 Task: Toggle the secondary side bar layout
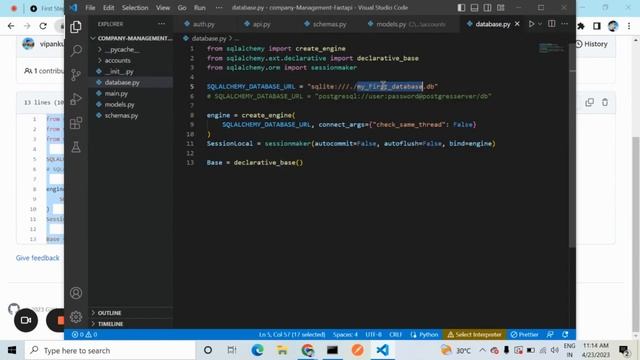[x=487, y=7]
